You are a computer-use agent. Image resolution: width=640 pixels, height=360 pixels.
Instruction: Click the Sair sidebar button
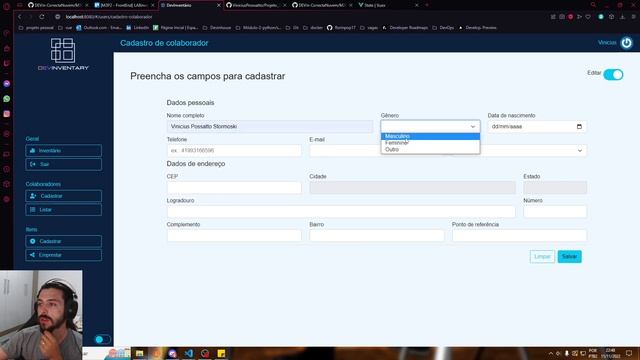coord(63,164)
